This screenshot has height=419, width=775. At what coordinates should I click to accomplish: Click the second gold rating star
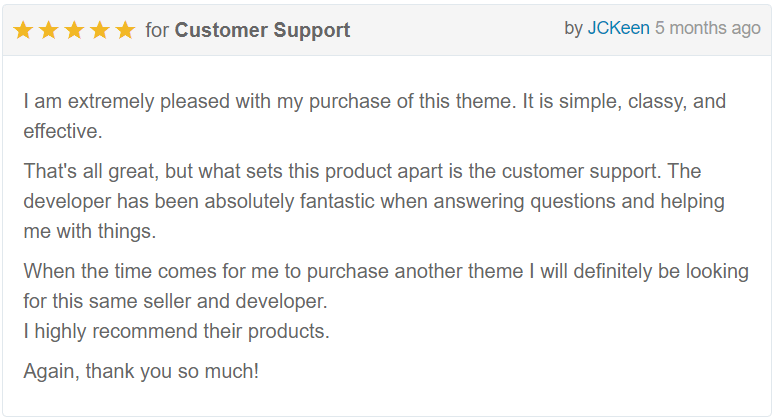(49, 30)
